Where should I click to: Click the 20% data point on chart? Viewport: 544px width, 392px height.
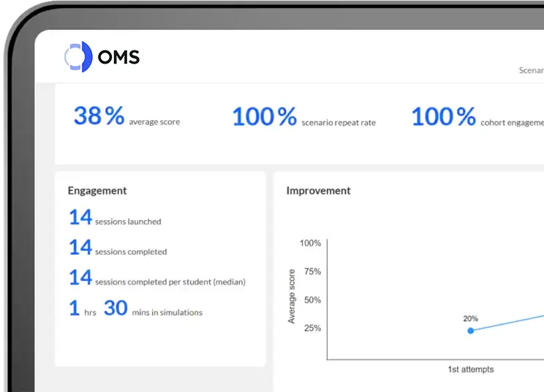click(470, 331)
